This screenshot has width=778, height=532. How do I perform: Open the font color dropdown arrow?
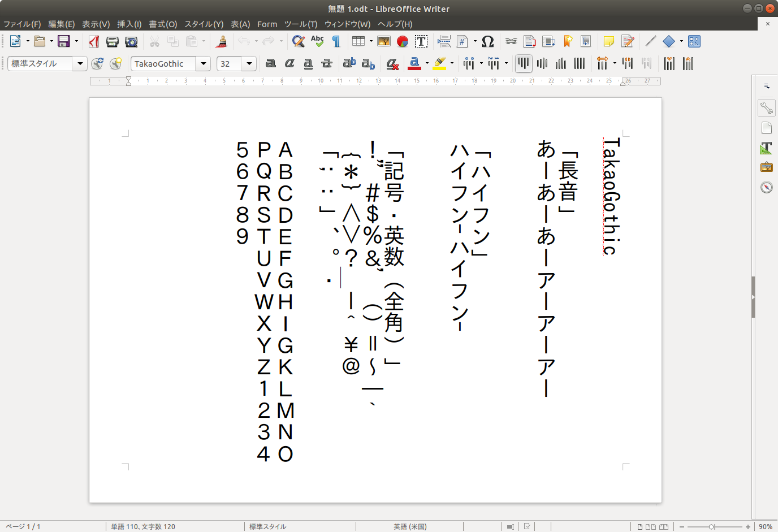[427, 63]
